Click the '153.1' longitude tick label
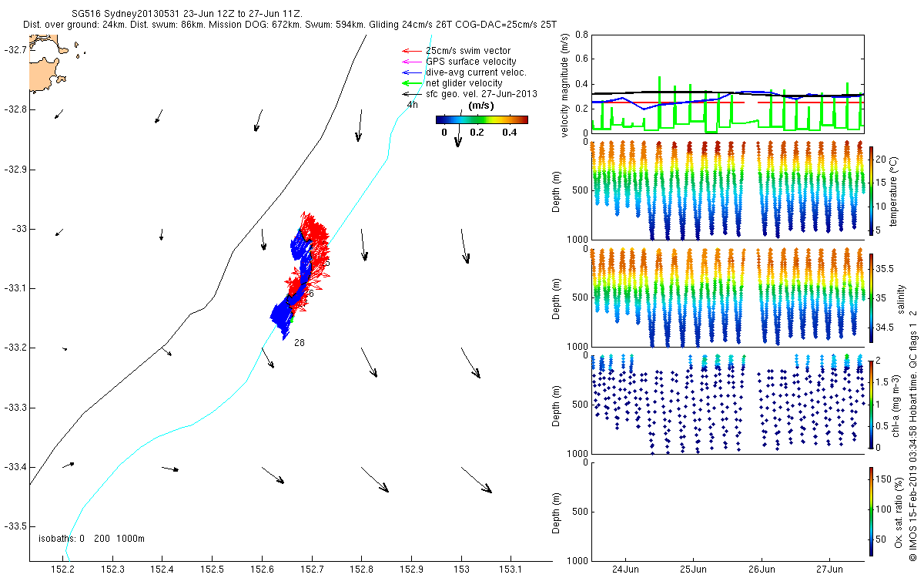Screen dimensions: 924x578 [511, 570]
